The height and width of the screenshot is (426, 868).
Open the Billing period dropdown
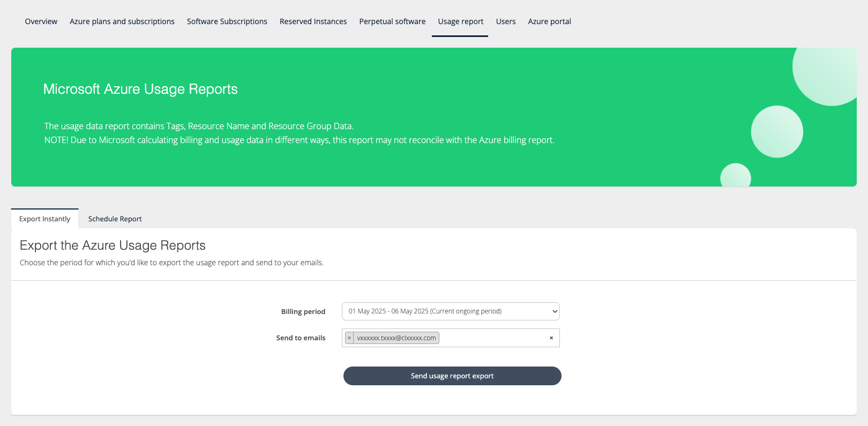click(x=450, y=311)
